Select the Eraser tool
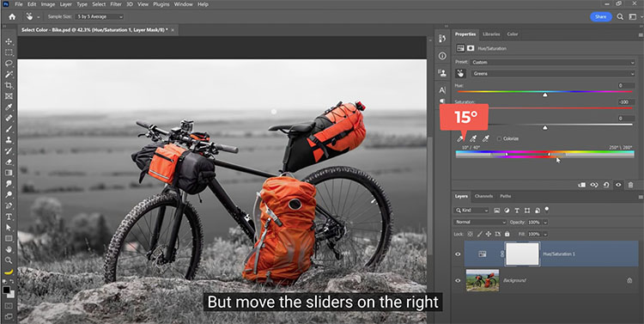Image resolution: width=644 pixels, height=324 pixels. click(x=9, y=162)
